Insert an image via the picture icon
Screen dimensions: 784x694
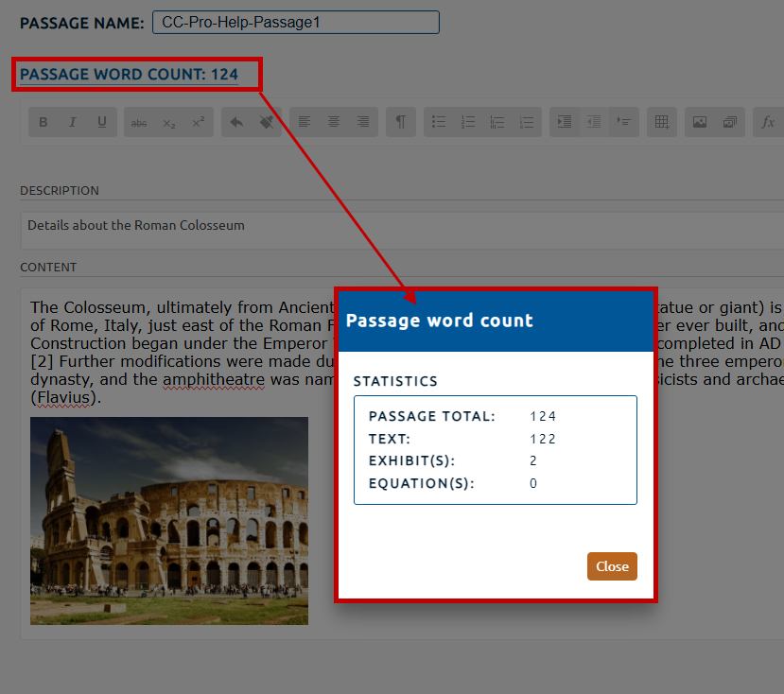point(700,122)
